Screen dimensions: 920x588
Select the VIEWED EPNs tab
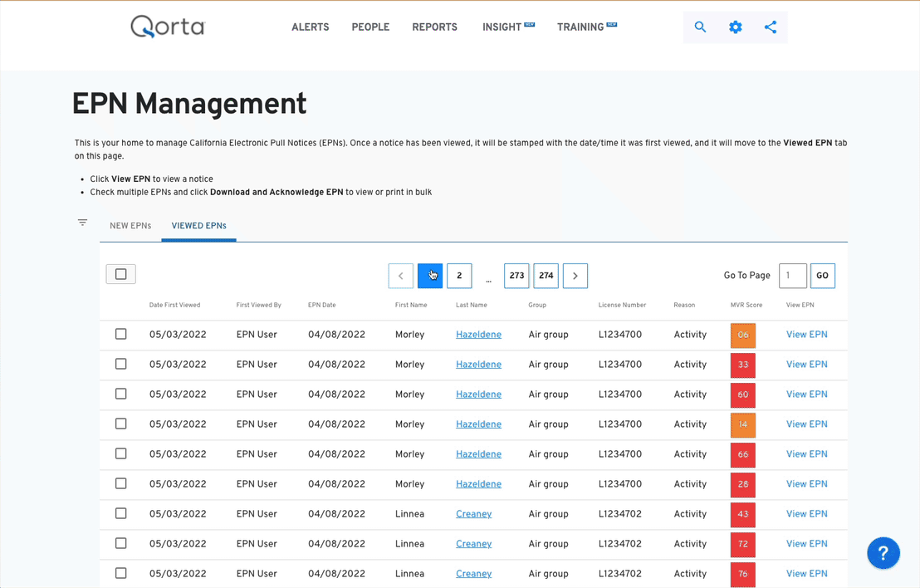click(198, 225)
